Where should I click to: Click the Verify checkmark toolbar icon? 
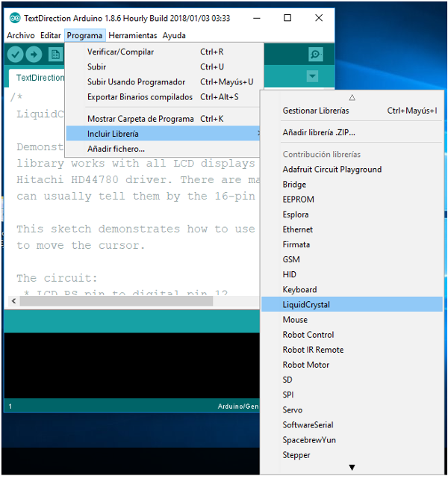(15, 55)
